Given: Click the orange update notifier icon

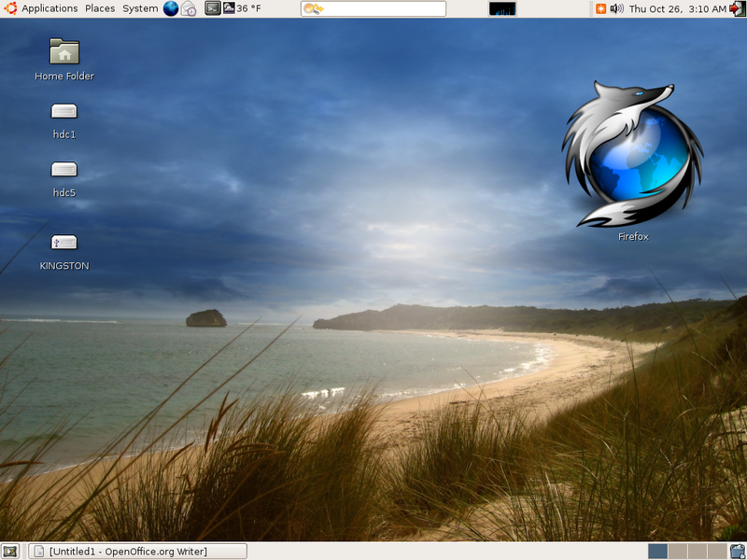Looking at the screenshot, I should pos(600,8).
